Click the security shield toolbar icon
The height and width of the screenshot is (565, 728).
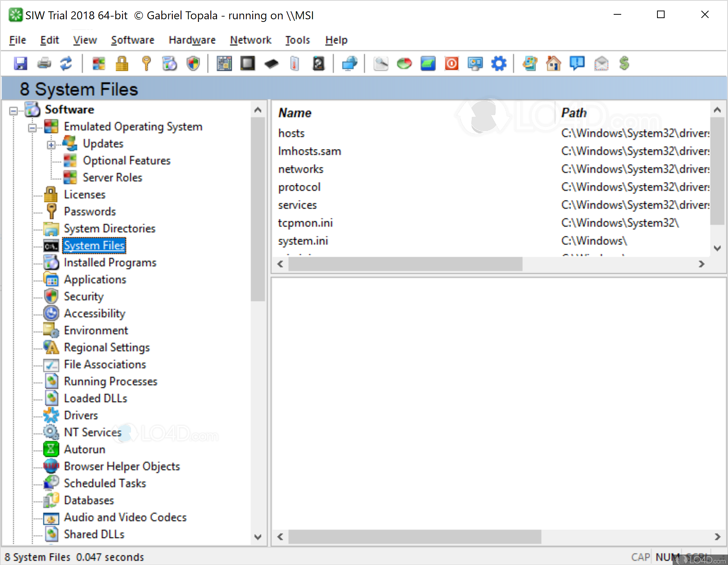(x=193, y=63)
